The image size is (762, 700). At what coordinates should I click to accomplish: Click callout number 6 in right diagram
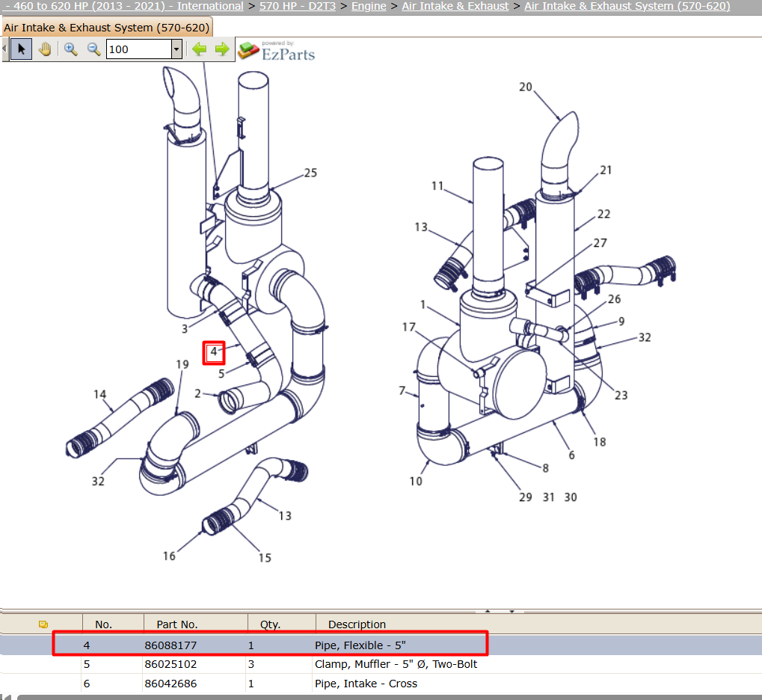571,455
